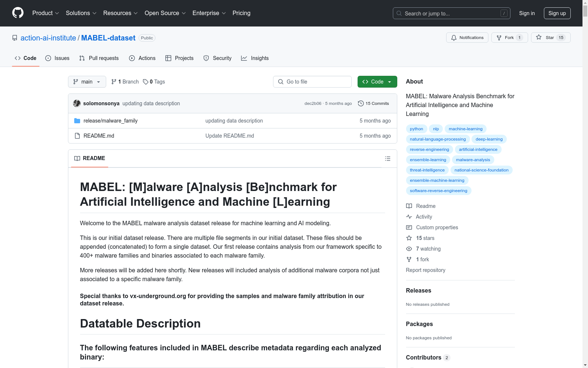Viewport: 588px width, 368px height.
Task: Switch to the Security tab
Action: (218, 58)
